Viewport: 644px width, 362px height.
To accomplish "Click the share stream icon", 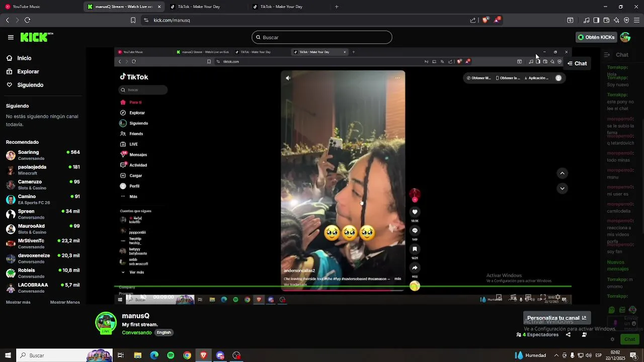I will tap(568, 335).
